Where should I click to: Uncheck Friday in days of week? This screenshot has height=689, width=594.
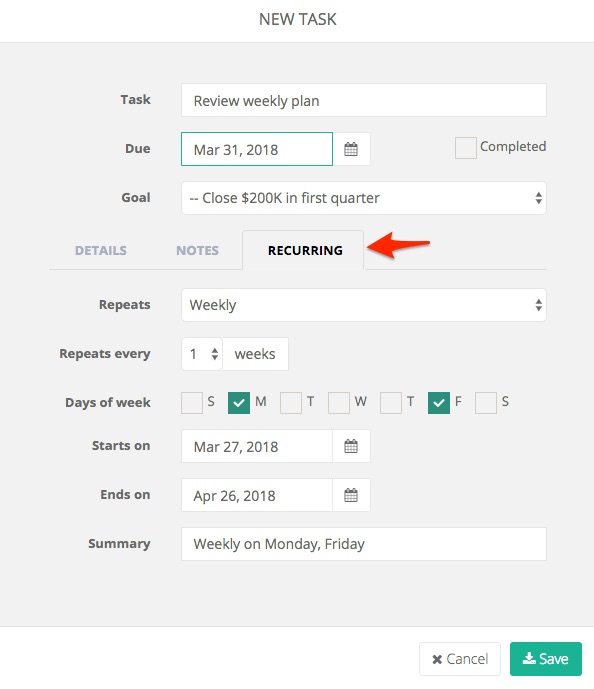pyautogui.click(x=438, y=403)
